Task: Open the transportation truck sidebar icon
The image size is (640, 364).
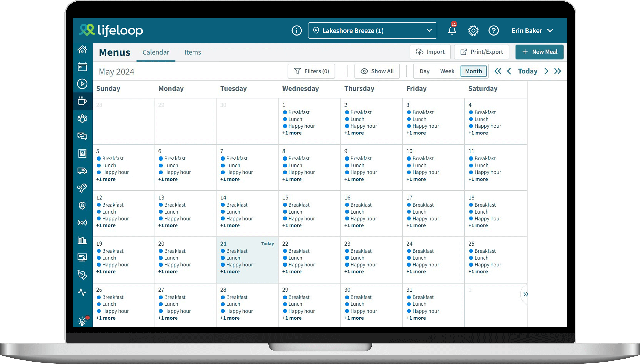Action: 82,171
